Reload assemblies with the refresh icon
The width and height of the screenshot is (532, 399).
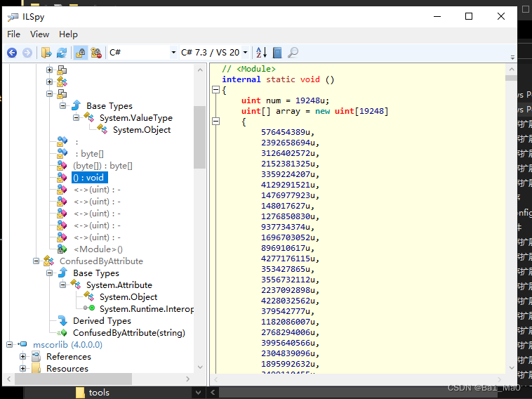tap(62, 53)
